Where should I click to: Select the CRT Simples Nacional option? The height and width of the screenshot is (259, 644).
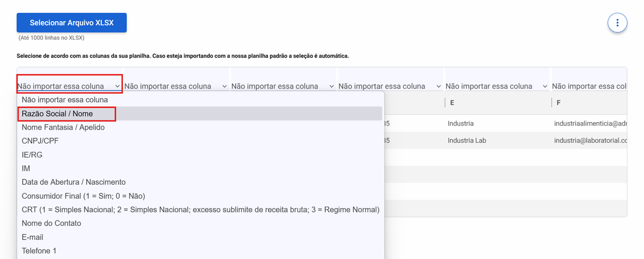(x=201, y=209)
